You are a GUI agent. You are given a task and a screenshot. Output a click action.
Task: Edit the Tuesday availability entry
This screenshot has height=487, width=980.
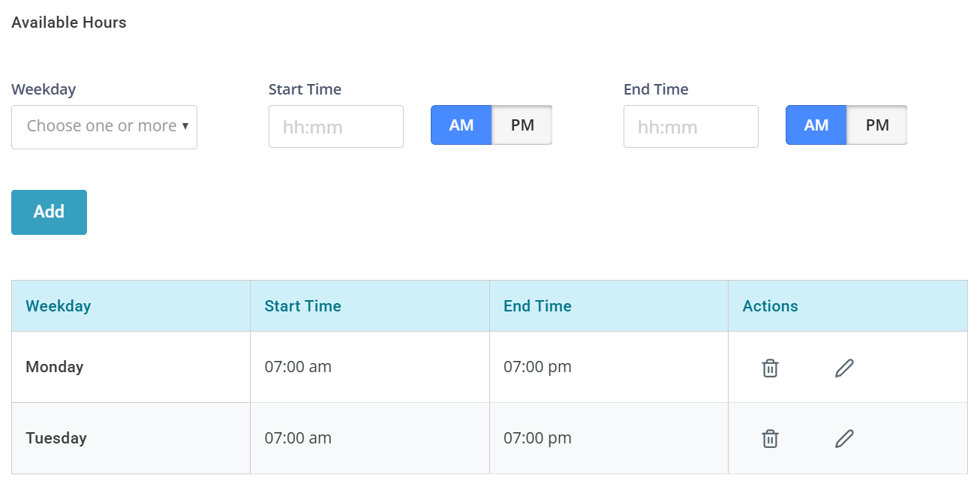pos(844,438)
